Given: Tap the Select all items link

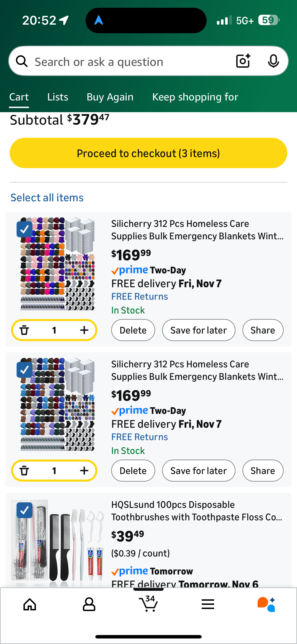Looking at the screenshot, I should click(x=47, y=198).
